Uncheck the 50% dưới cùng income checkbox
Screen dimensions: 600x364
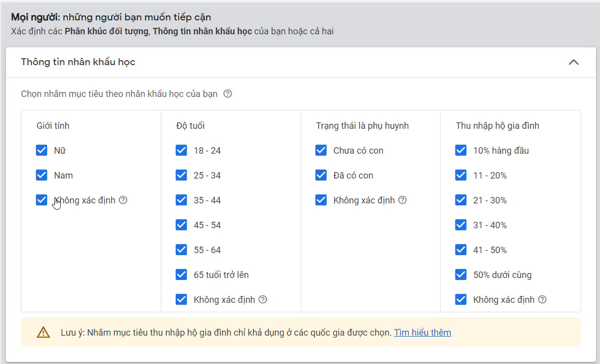461,275
